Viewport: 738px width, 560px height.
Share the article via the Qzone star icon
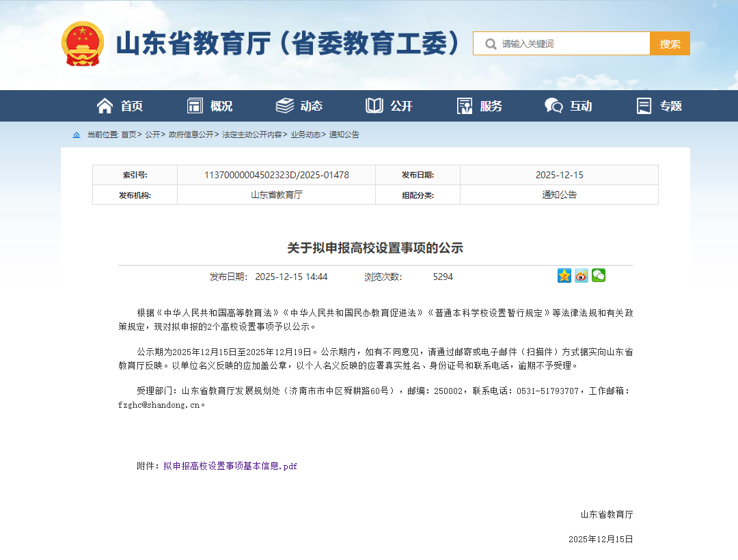point(564,275)
